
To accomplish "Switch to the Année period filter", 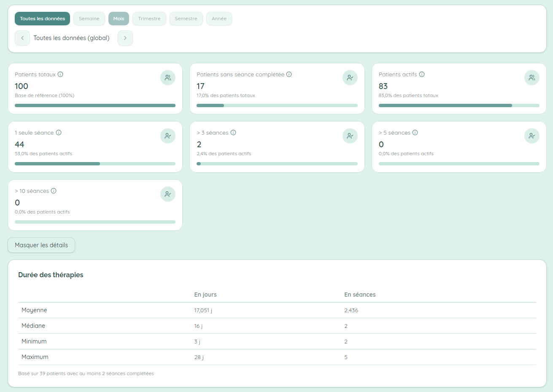I will (x=219, y=19).
